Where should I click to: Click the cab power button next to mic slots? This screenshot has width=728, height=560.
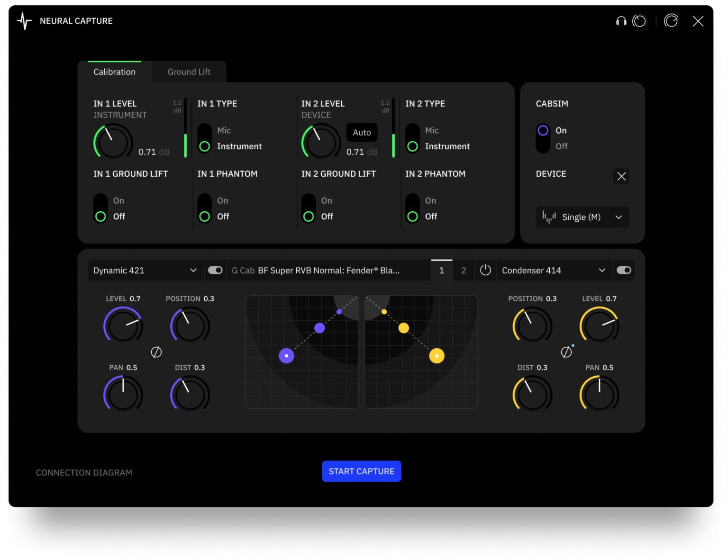pos(485,270)
